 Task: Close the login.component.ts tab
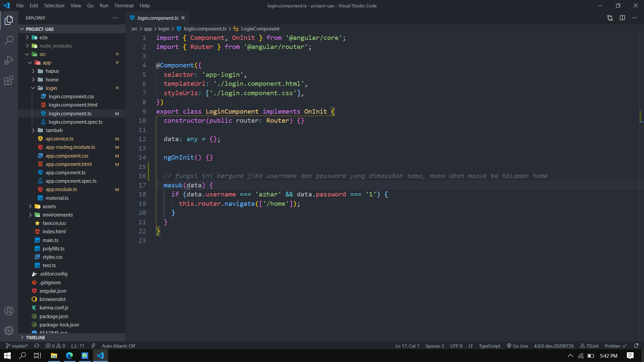point(183,18)
